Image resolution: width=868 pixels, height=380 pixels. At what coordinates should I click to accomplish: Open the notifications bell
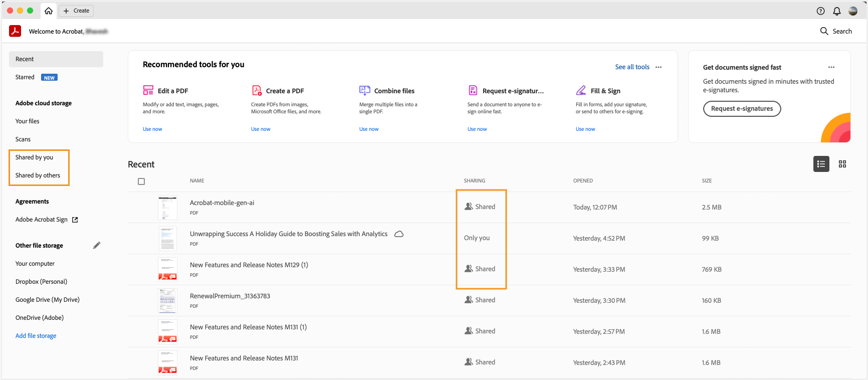tap(836, 11)
